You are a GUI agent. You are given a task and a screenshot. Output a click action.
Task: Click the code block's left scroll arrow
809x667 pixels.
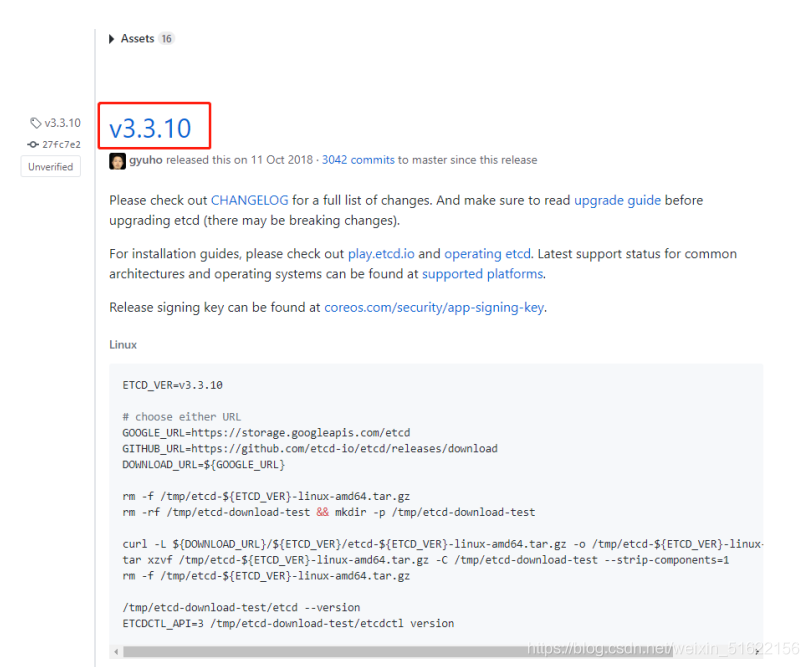pos(116,652)
